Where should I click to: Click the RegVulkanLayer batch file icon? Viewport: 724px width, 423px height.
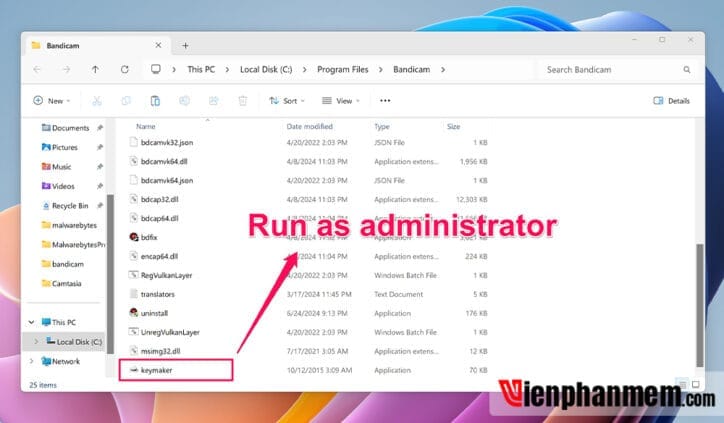coord(133,275)
